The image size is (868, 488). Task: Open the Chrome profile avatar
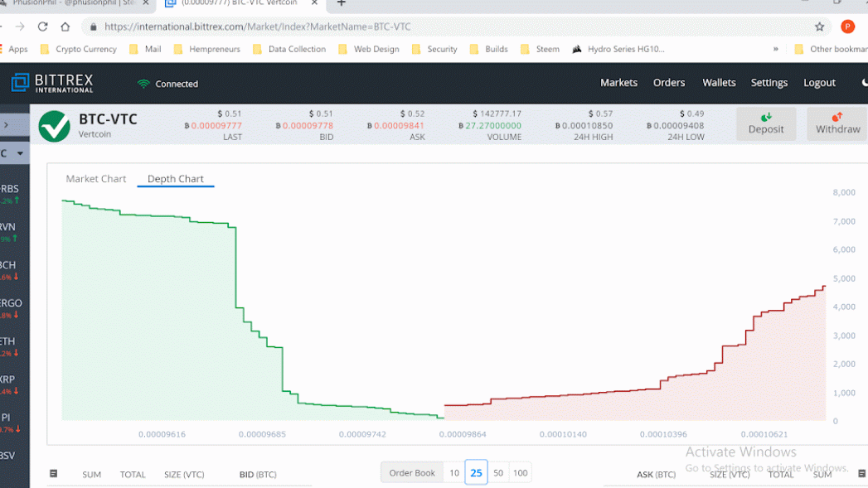[x=847, y=27]
